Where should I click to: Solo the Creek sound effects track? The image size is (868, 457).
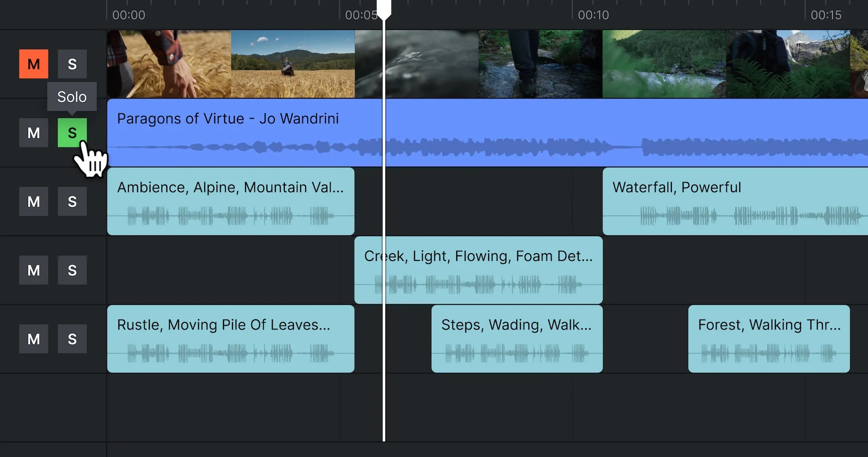coord(72,270)
